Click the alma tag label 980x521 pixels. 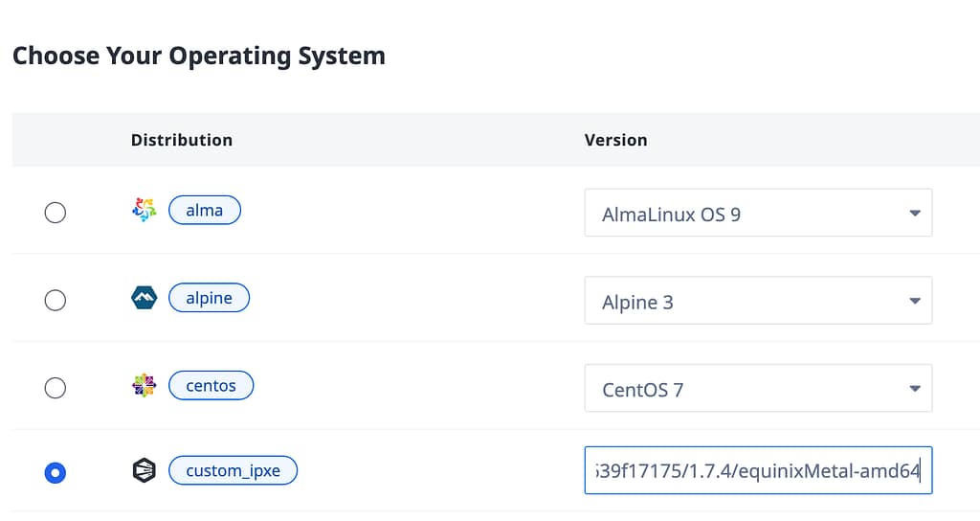(205, 210)
